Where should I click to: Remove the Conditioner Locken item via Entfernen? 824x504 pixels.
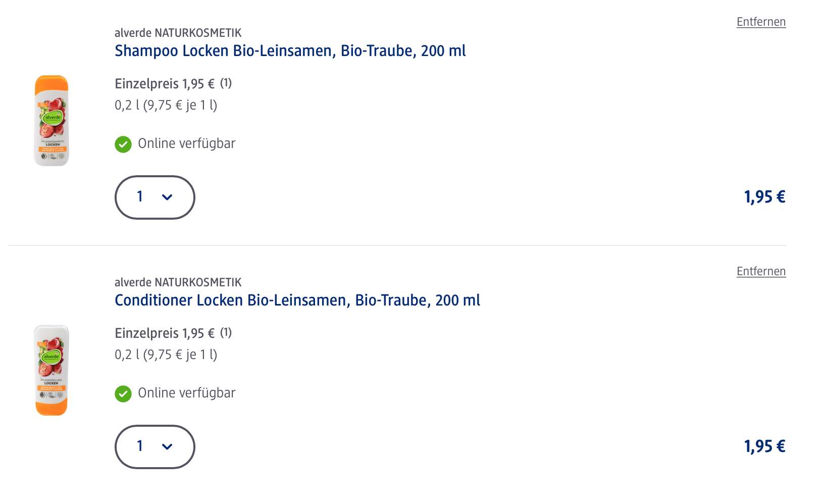761,271
